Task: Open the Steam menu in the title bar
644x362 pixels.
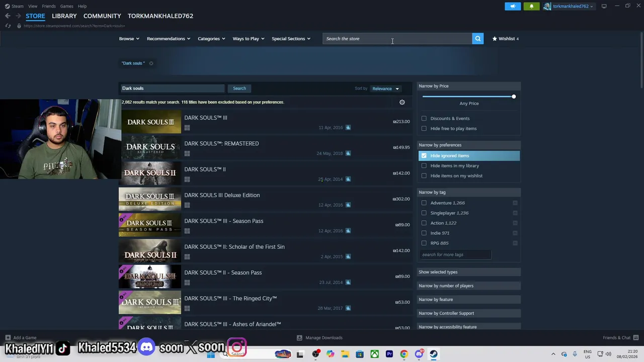Action: click(18, 6)
